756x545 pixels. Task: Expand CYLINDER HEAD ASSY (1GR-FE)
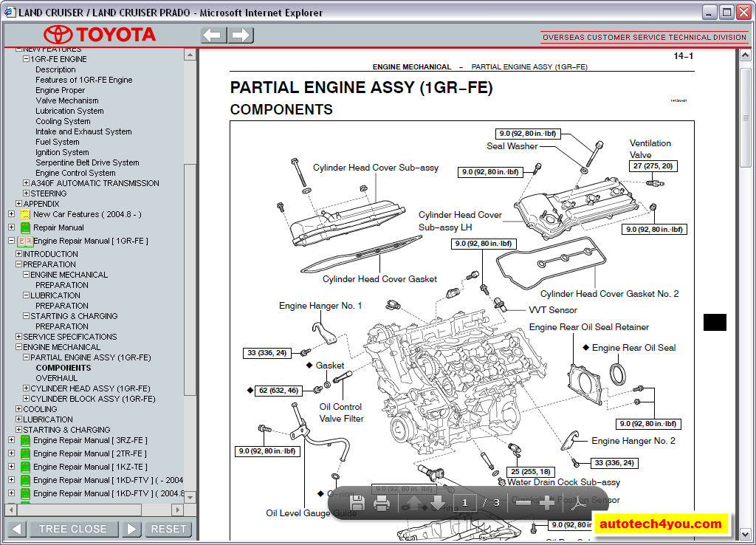(x=26, y=388)
